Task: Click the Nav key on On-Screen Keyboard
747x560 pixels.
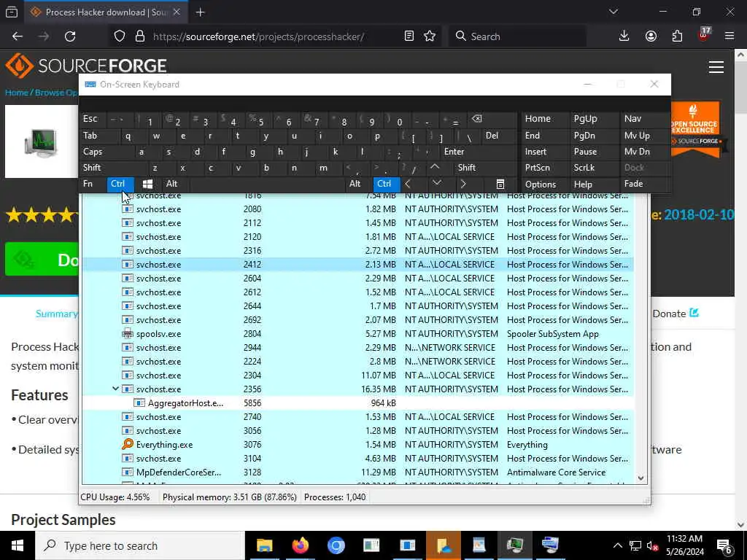Action: point(645,119)
